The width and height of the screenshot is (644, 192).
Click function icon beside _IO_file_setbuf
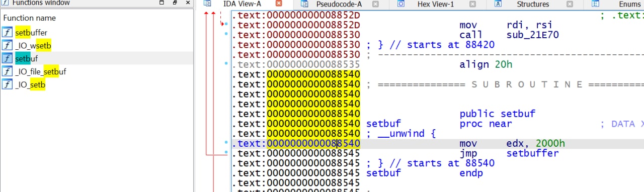(8, 71)
